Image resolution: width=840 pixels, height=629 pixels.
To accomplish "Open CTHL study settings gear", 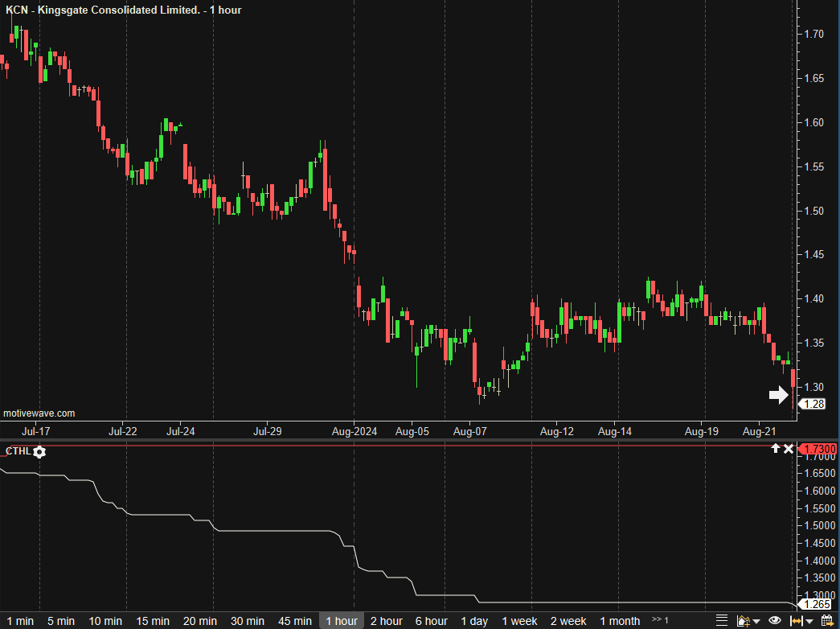I will point(39,452).
